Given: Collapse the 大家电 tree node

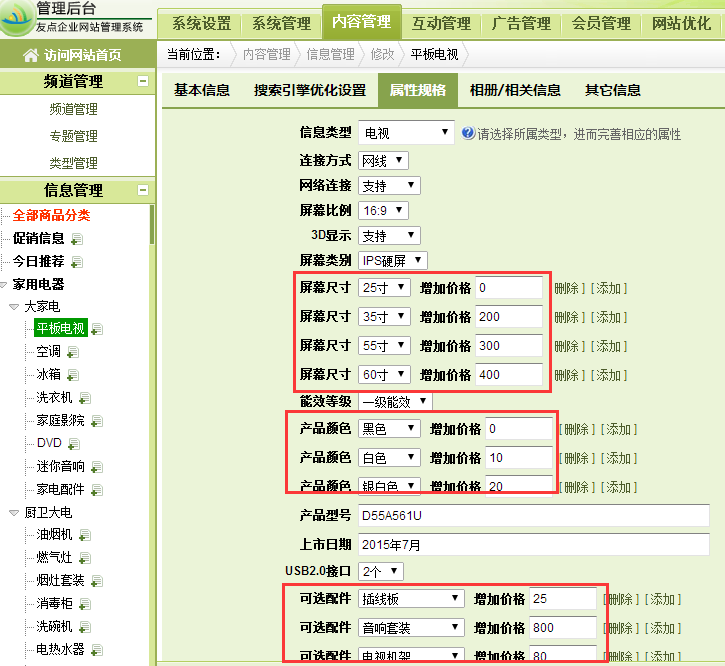Looking at the screenshot, I should click(14, 307).
